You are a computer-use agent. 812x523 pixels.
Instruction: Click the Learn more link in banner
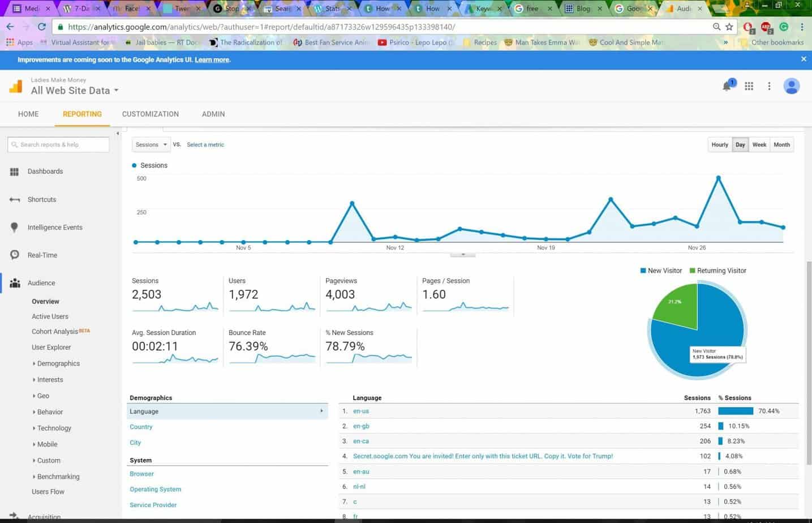tap(212, 59)
